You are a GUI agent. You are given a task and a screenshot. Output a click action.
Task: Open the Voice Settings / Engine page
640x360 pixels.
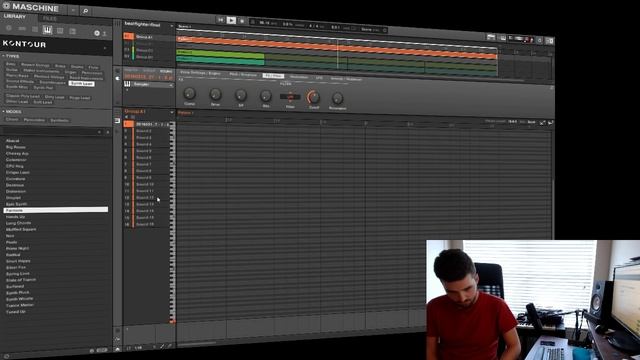(x=200, y=73)
